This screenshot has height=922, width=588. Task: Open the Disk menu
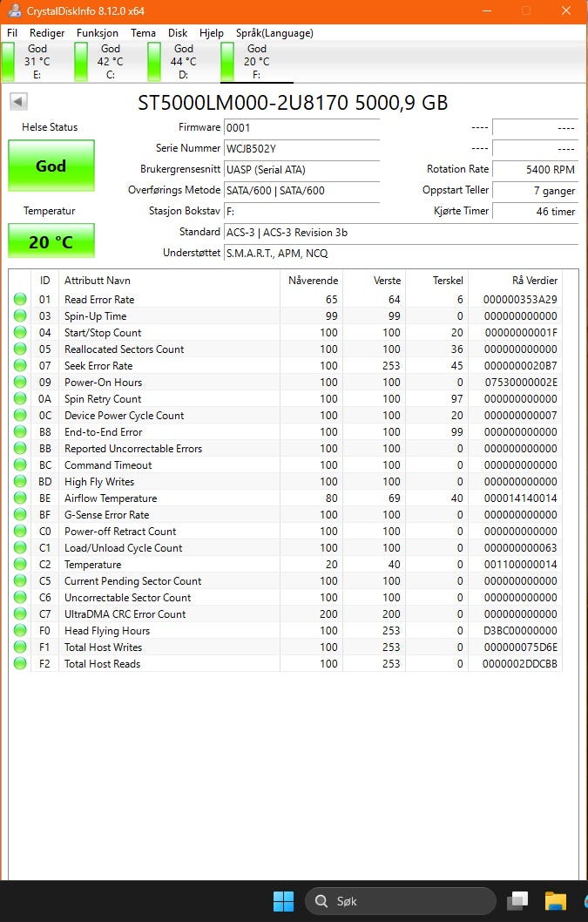[x=178, y=33]
